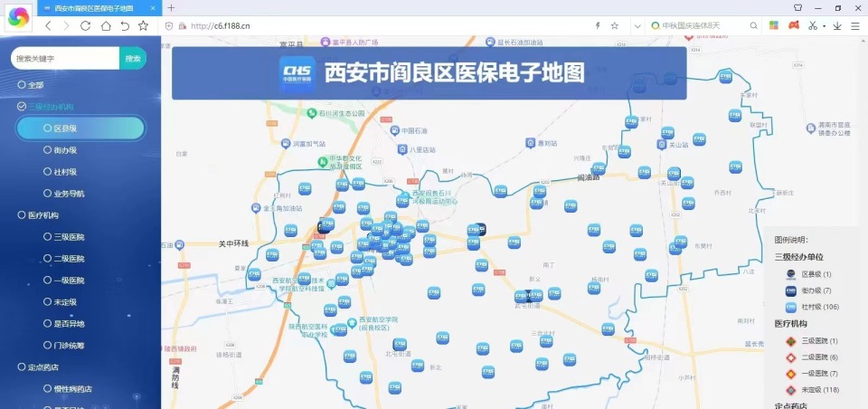
Task: Click the 金三角加油站 marker
Action: [256, 208]
